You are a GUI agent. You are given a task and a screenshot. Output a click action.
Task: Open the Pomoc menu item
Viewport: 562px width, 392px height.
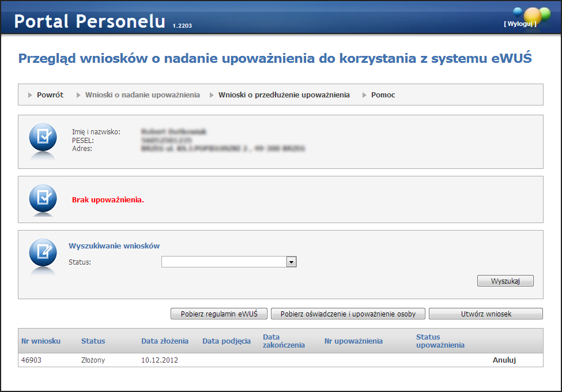(x=383, y=95)
